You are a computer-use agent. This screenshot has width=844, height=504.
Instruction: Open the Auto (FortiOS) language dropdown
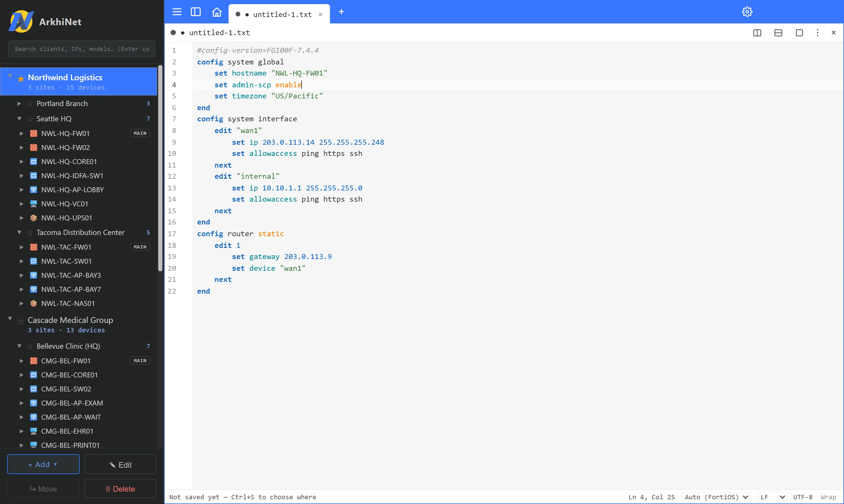tap(716, 497)
